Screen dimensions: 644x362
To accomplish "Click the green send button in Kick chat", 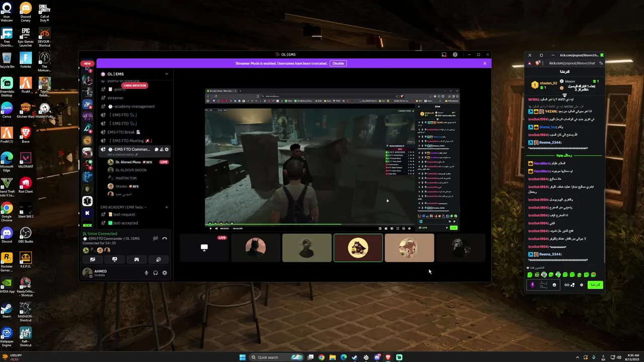I will (595, 285).
